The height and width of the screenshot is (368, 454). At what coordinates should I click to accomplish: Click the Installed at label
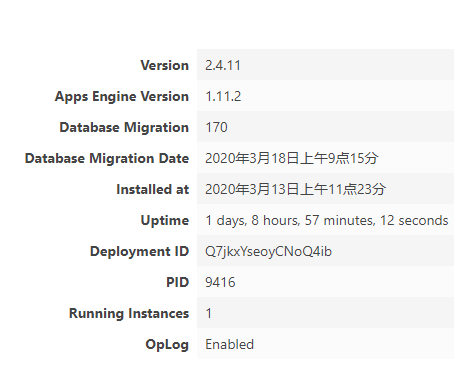(x=153, y=189)
